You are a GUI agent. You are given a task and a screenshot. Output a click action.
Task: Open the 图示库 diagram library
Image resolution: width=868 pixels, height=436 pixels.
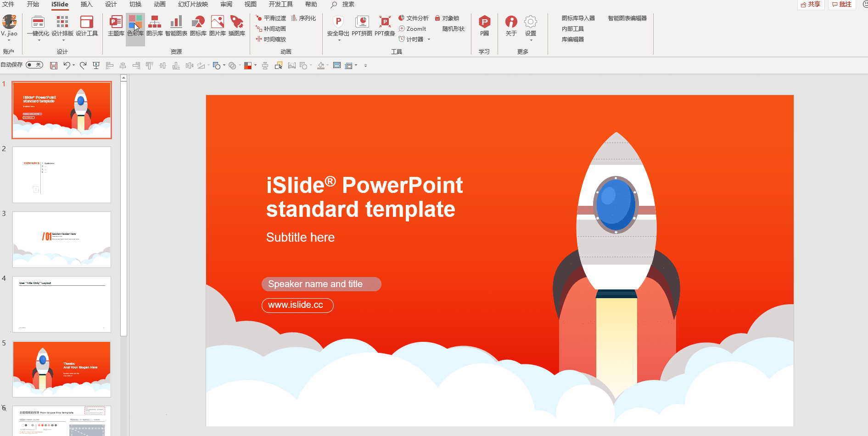tap(155, 25)
